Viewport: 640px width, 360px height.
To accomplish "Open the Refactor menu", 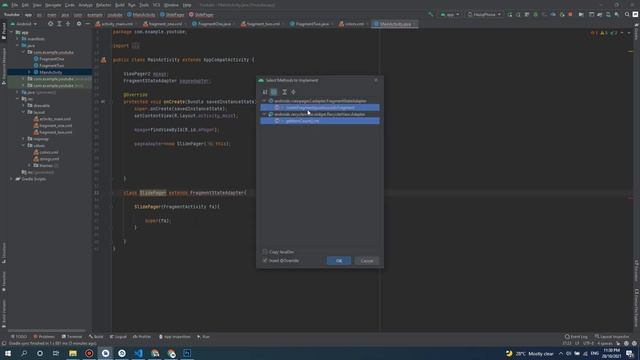I will coord(103,5).
